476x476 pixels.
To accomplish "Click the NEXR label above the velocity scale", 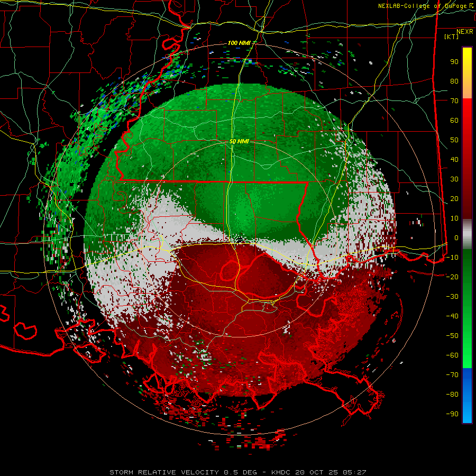I will click(464, 32).
